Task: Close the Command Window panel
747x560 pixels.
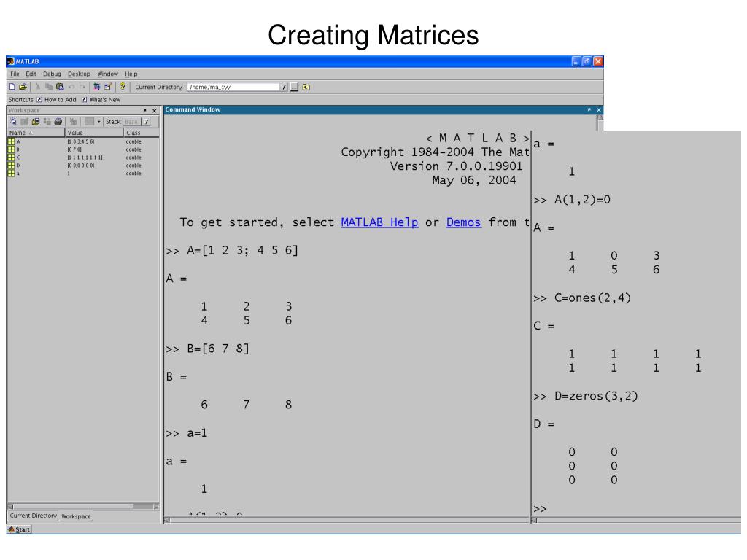Action: 599,109
